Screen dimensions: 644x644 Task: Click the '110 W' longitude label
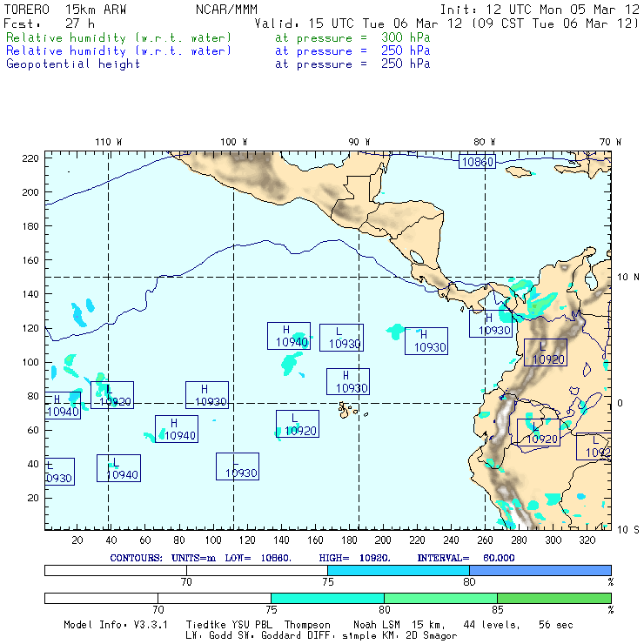[109, 142]
